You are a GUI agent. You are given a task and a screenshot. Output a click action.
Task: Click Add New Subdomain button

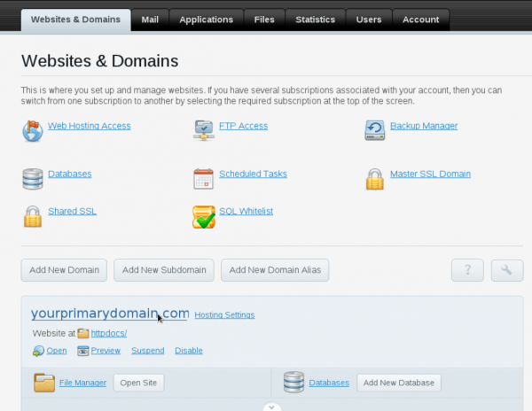(x=164, y=270)
